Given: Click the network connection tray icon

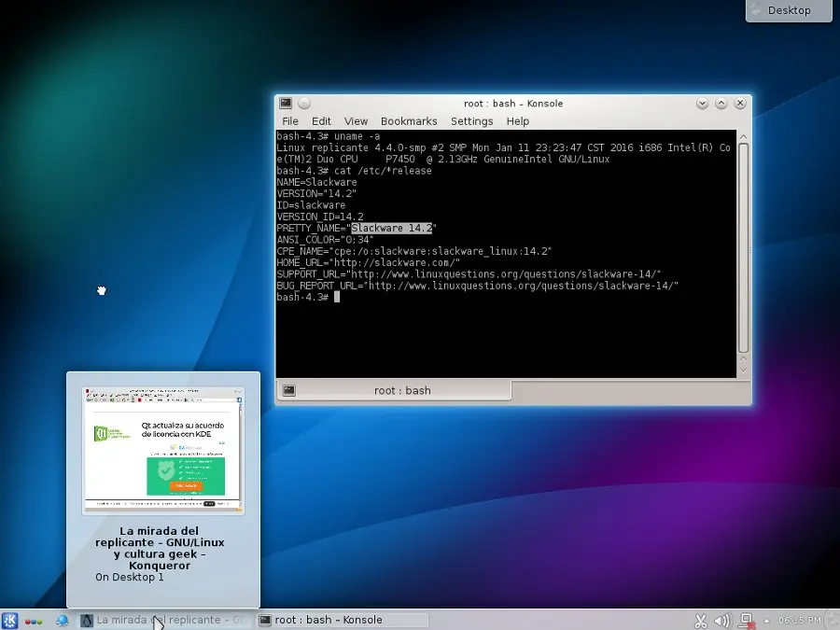Looking at the screenshot, I should point(747,621).
